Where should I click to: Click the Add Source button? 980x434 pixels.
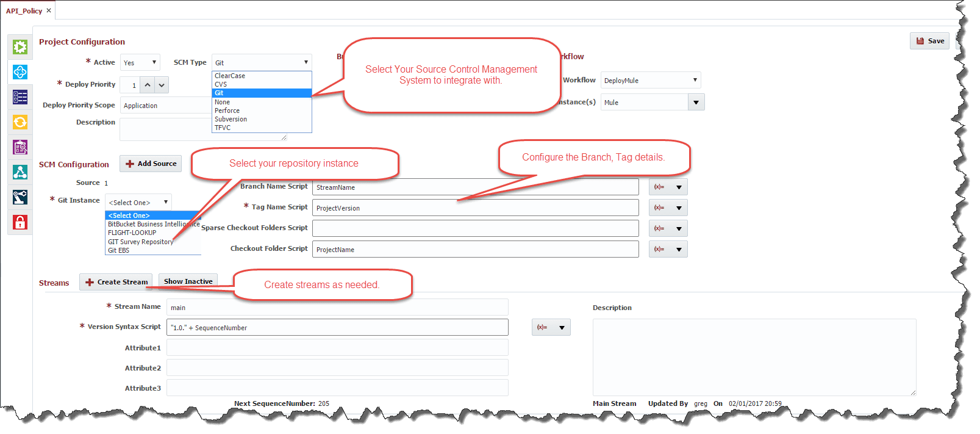tap(151, 164)
